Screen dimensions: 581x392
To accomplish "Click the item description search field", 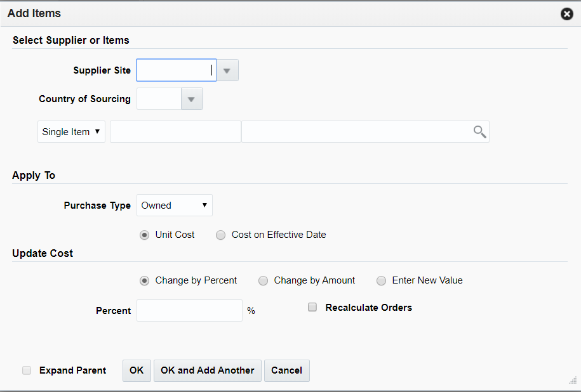I will click(356, 131).
